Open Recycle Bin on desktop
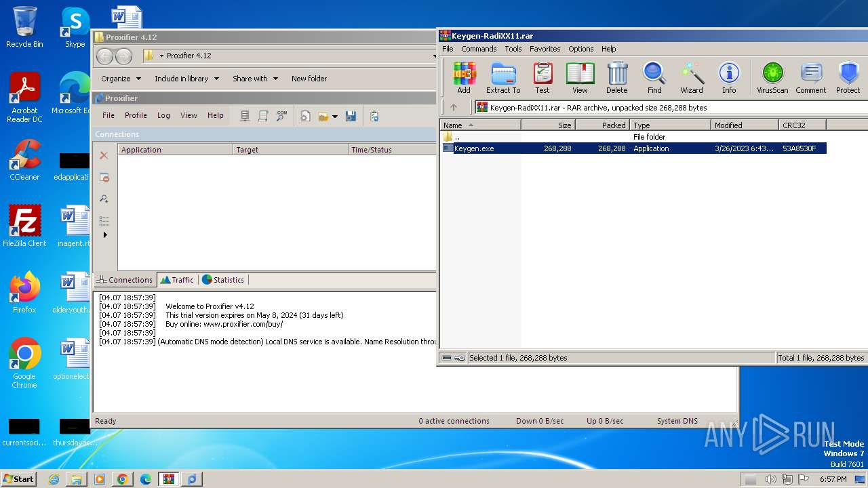This screenshot has width=868, height=488. tap(24, 27)
